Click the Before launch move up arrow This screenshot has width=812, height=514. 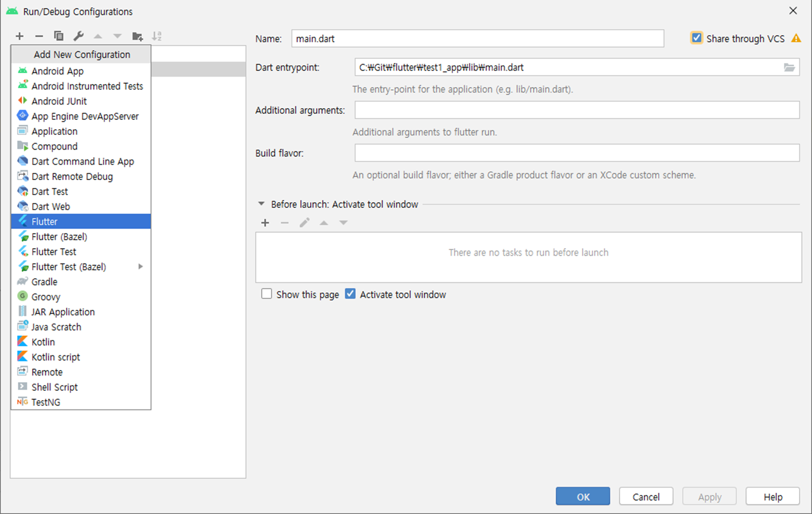tap(324, 223)
